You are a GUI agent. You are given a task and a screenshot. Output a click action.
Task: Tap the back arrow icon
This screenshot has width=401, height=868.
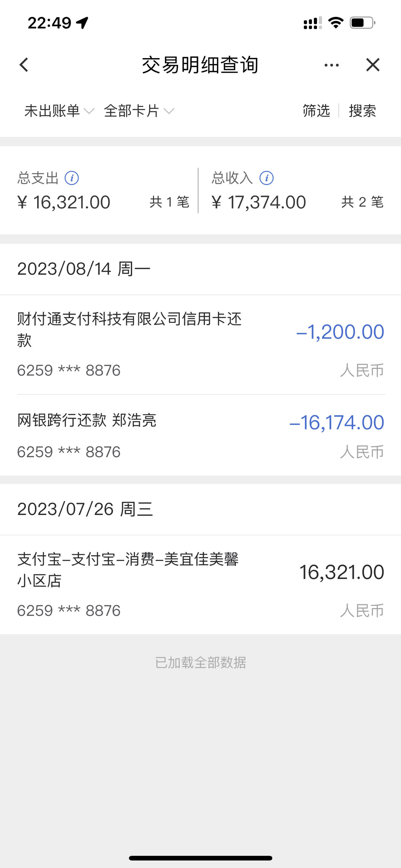24,65
